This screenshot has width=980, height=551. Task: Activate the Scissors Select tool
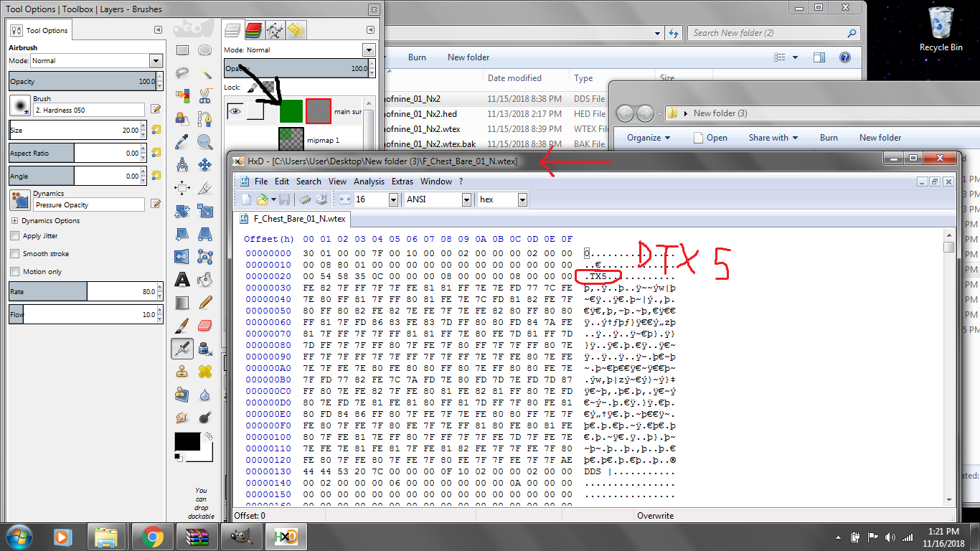click(205, 95)
